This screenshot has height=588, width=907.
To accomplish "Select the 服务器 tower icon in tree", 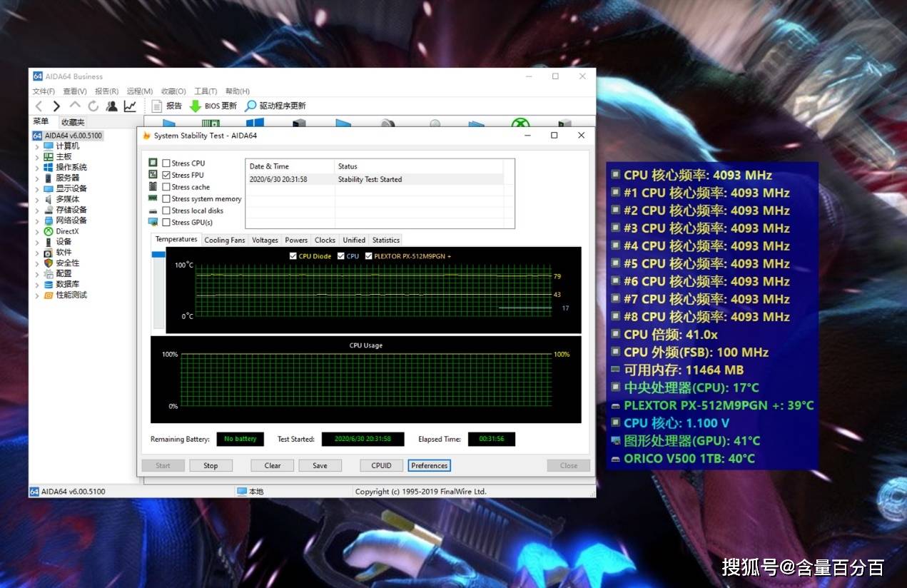I will tap(49, 178).
